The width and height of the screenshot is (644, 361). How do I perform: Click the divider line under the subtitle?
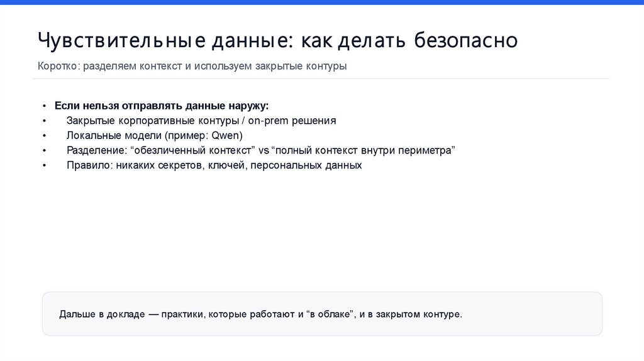click(322, 79)
